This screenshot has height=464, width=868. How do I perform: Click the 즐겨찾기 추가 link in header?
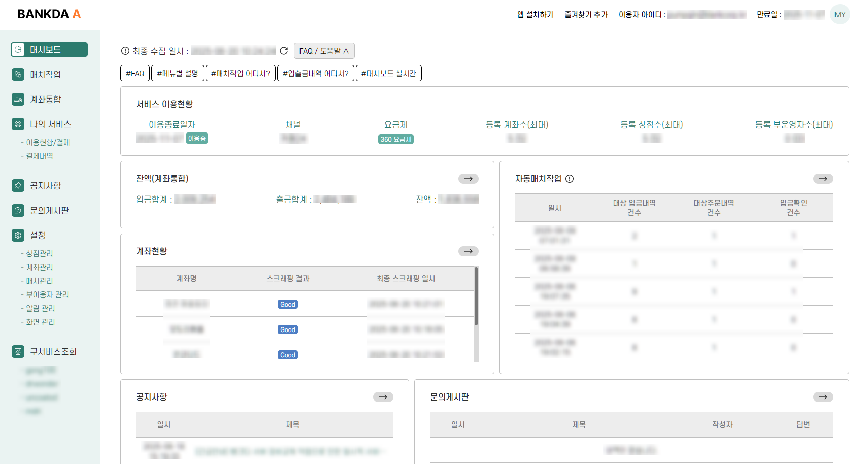[x=586, y=15]
